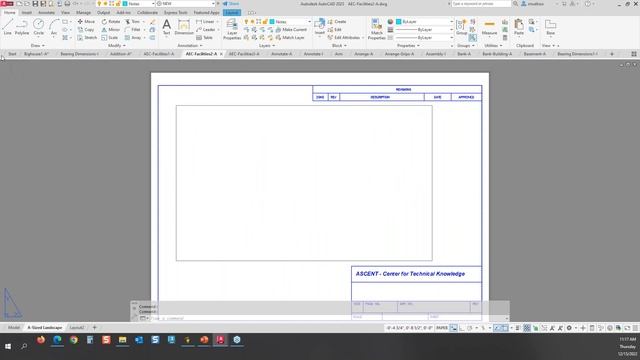Image resolution: width=640 pixels, height=360 pixels.
Task: Activate the Scale command
Action: (x=110, y=38)
